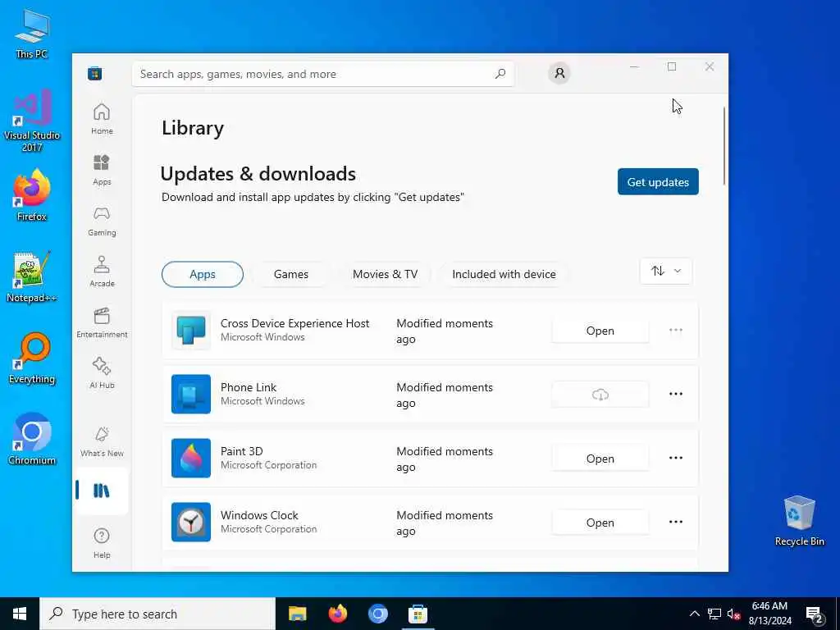The width and height of the screenshot is (840, 630).
Task: Select the Included with device tab
Action: [504, 274]
